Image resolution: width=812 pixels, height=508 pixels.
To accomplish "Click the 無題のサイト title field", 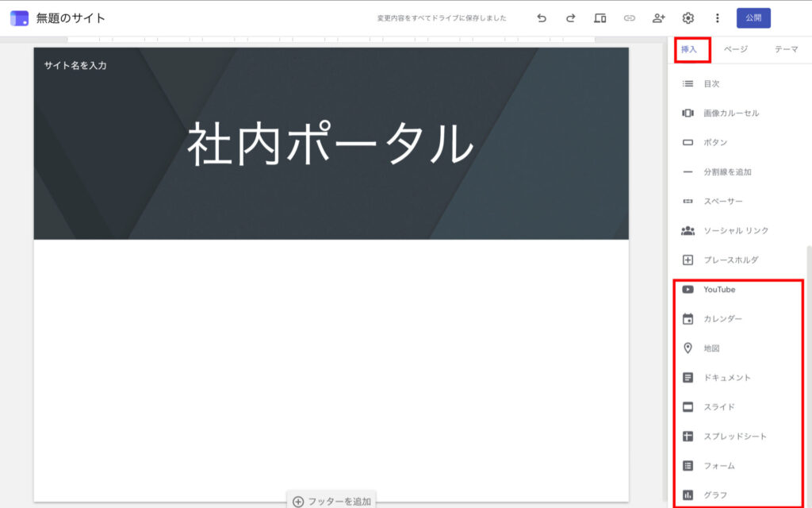I will [x=71, y=18].
